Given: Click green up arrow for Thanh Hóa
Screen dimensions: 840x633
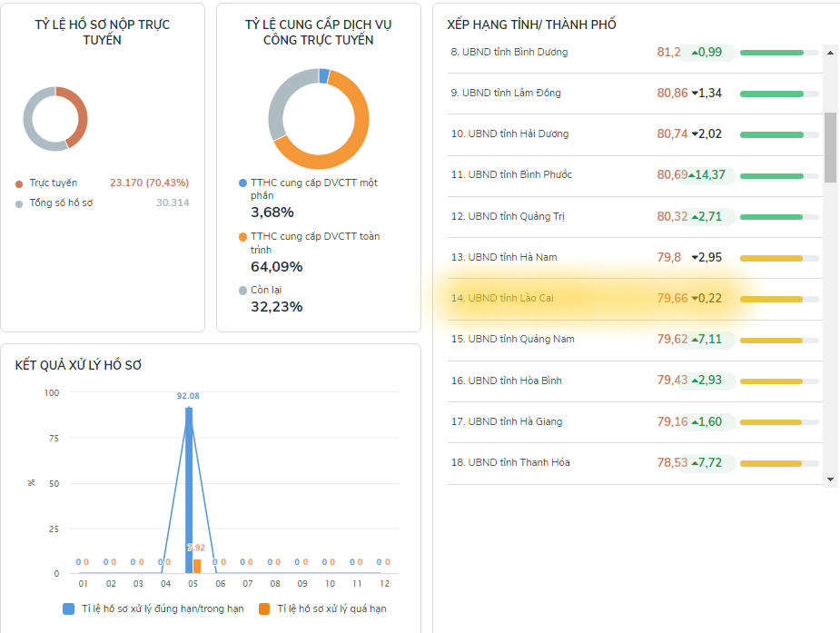Looking at the screenshot, I should tap(696, 463).
